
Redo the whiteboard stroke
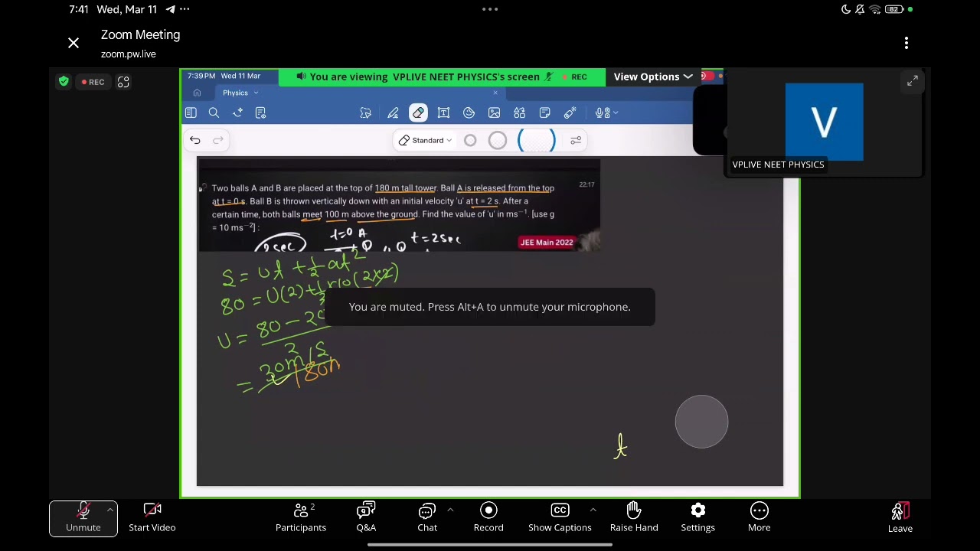218,141
